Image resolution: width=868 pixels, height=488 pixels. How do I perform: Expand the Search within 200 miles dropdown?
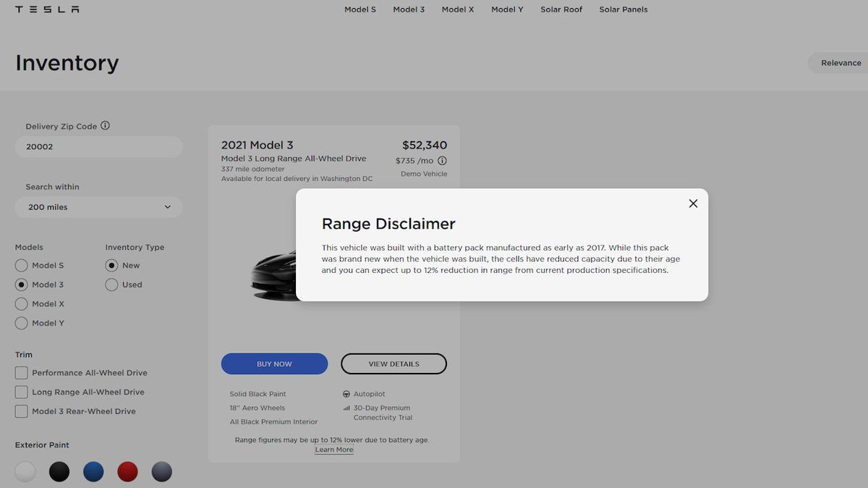click(x=98, y=207)
